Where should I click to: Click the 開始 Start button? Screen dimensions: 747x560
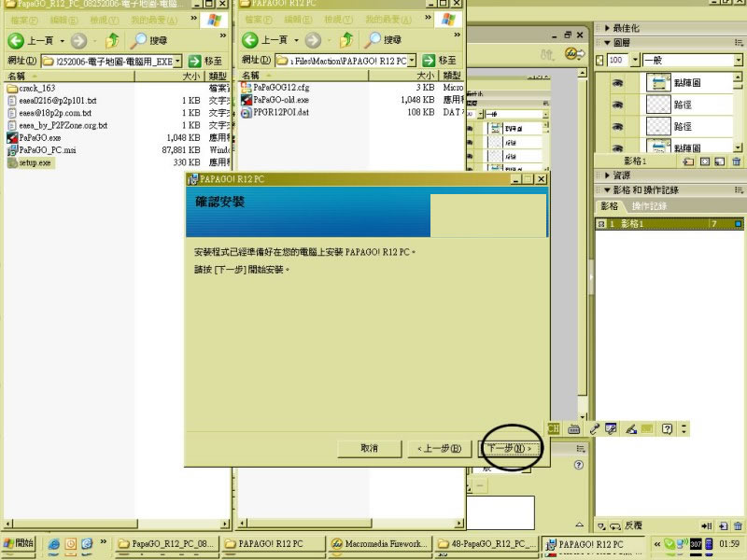[x=19, y=543]
